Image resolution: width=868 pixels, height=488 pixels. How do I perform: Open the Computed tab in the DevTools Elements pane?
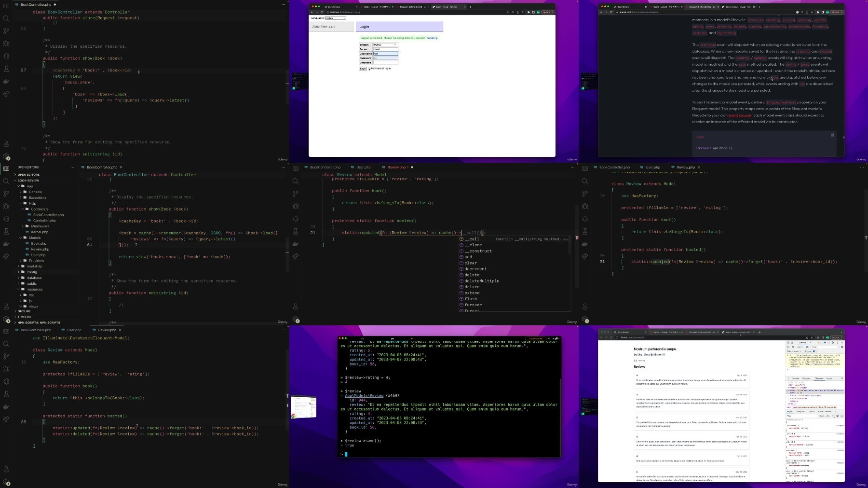click(x=800, y=411)
